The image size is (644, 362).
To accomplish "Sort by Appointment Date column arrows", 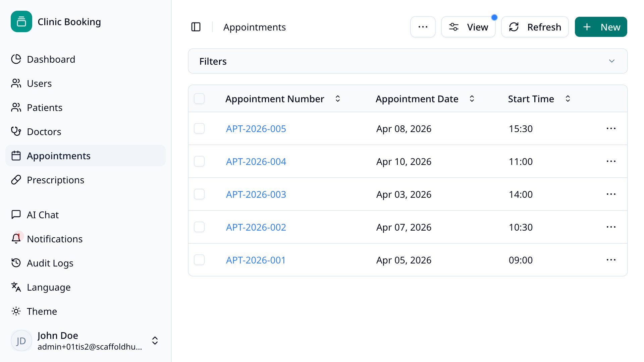I will [472, 99].
